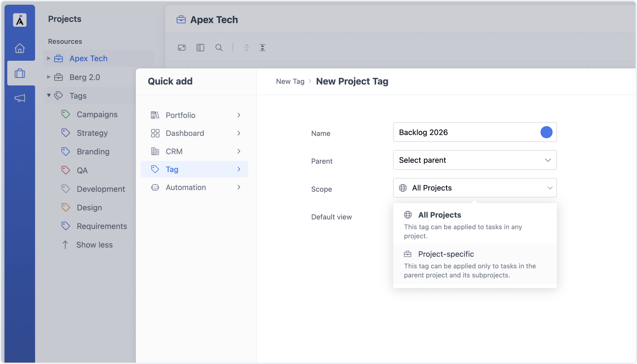Click the fullscreen expand toolbar icon

[x=182, y=48]
